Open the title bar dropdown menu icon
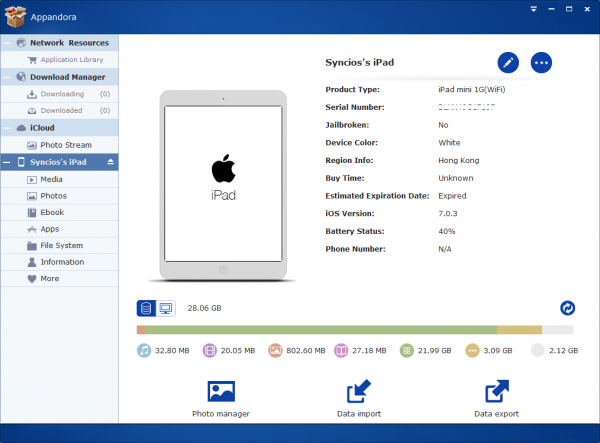 point(533,9)
